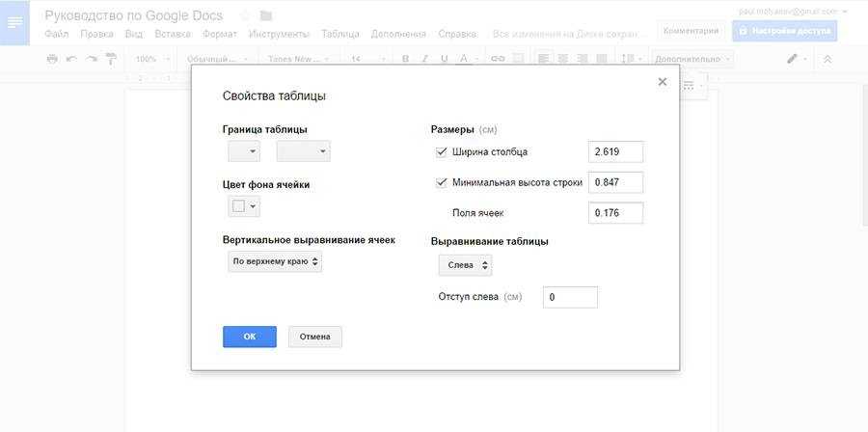Click the cell padding field 0.176

point(615,212)
